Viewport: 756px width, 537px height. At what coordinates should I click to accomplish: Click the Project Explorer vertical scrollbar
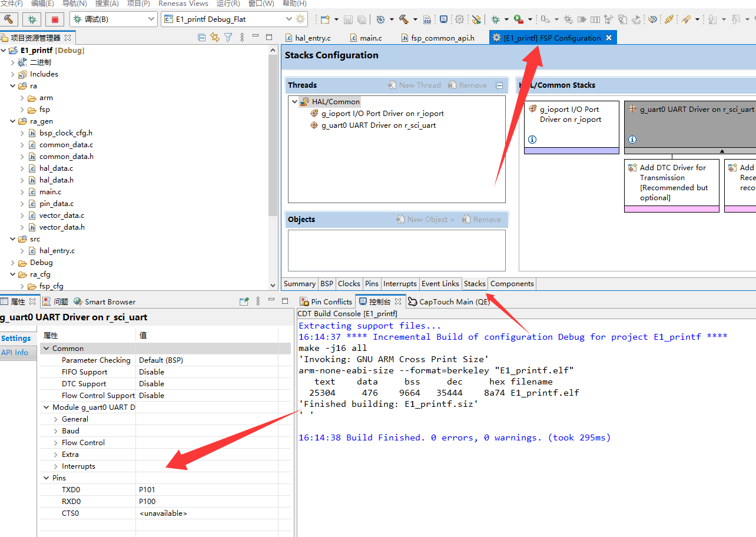(273, 135)
